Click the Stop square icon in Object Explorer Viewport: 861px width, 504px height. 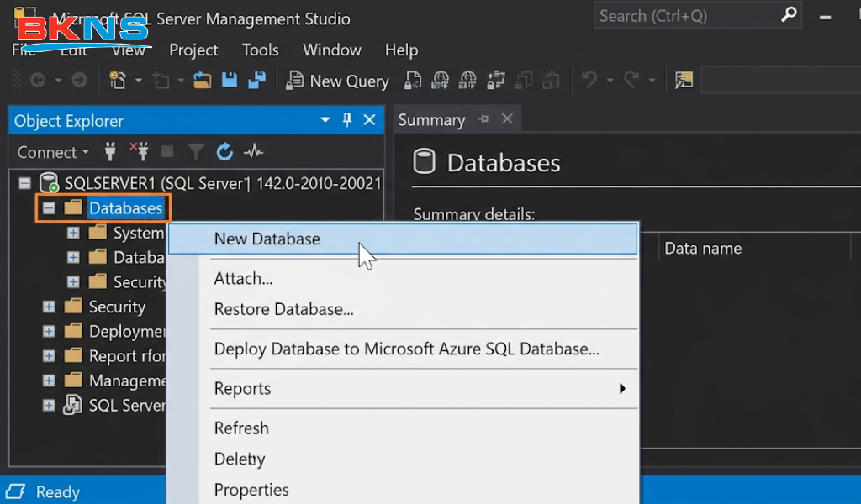click(167, 152)
